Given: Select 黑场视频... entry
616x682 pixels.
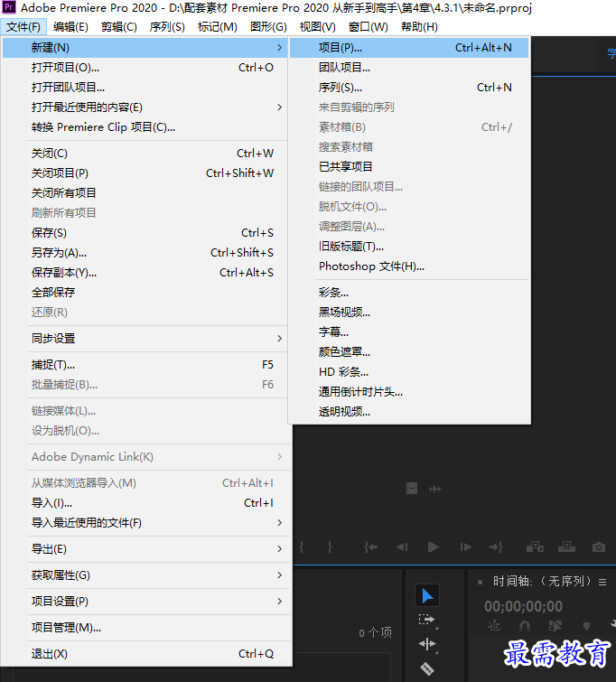Looking at the screenshot, I should click(409, 313).
